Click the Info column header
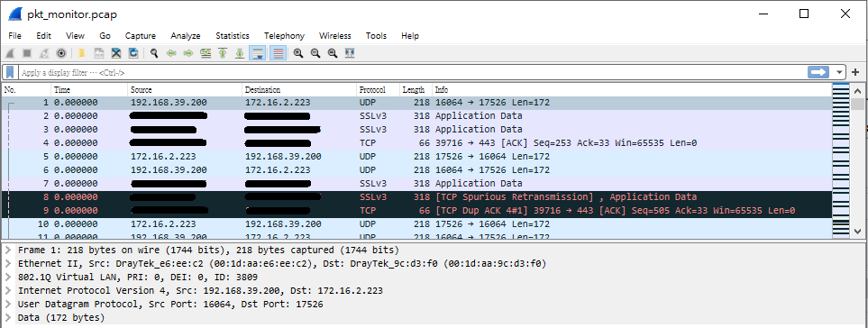Viewport: 868px width, 328px height. (632, 89)
